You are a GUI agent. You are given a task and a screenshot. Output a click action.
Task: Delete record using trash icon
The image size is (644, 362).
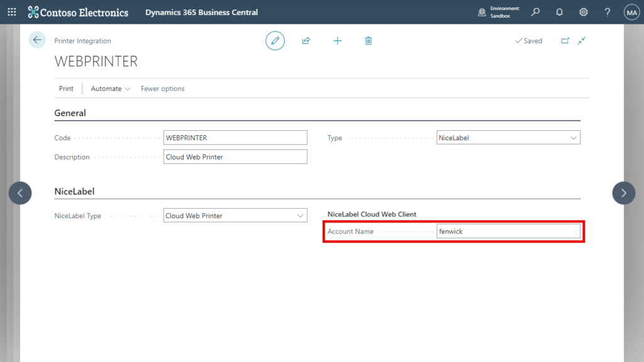click(369, 40)
